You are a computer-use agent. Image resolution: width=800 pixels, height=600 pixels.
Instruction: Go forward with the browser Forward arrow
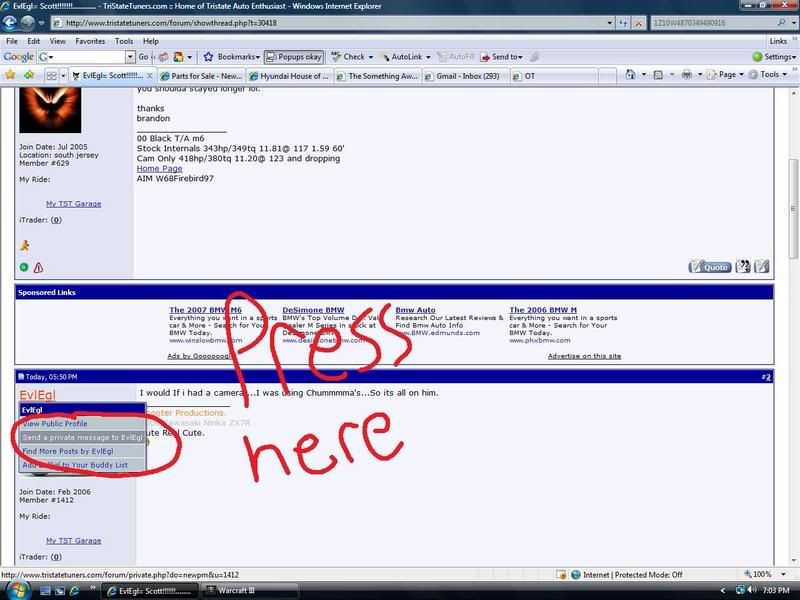[x=27, y=22]
